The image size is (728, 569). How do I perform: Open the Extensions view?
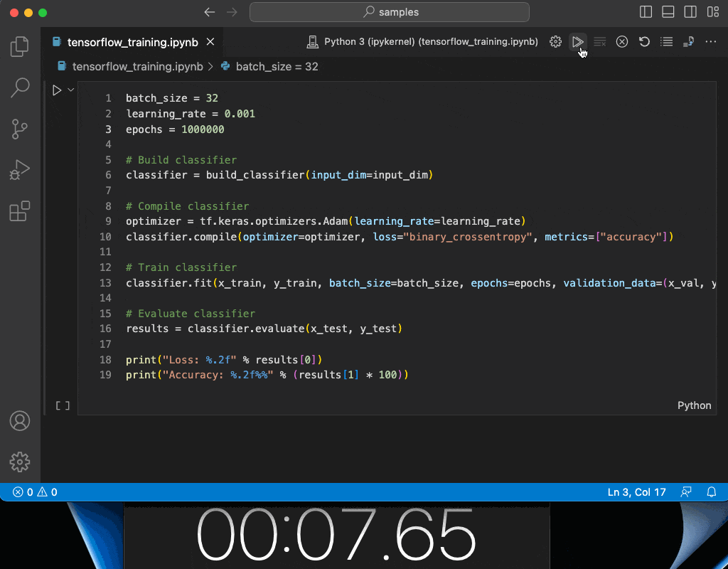click(19, 211)
